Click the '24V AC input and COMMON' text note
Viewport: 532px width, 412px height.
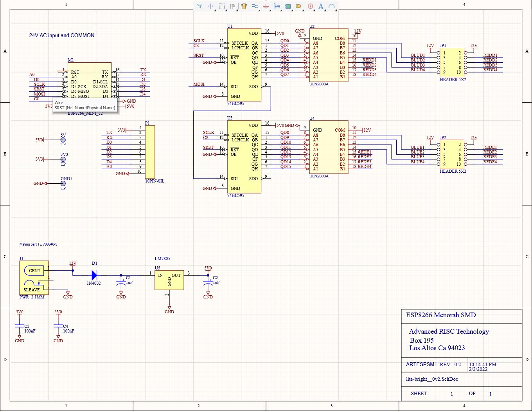(62, 35)
